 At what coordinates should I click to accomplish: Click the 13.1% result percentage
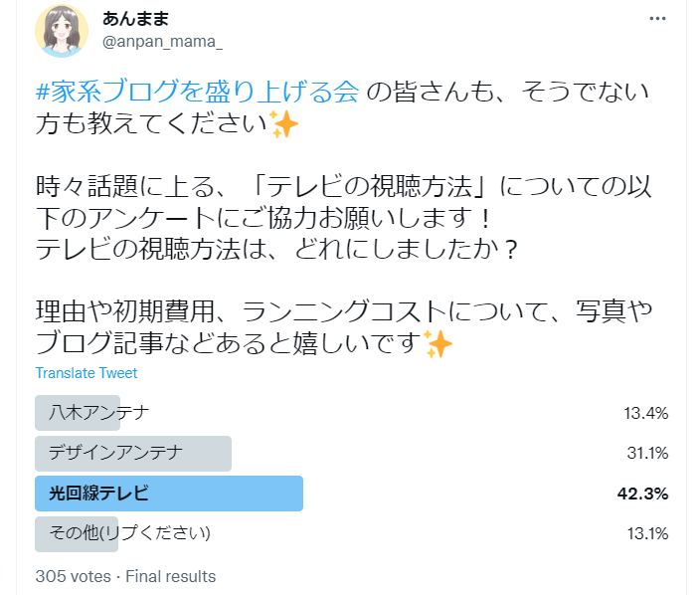[647, 533]
